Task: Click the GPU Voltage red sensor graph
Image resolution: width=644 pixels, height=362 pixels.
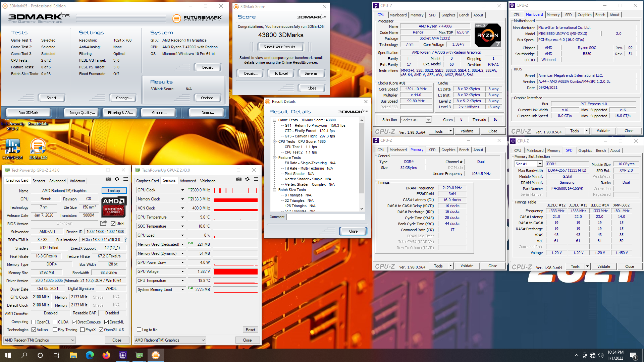Action: [235, 271]
